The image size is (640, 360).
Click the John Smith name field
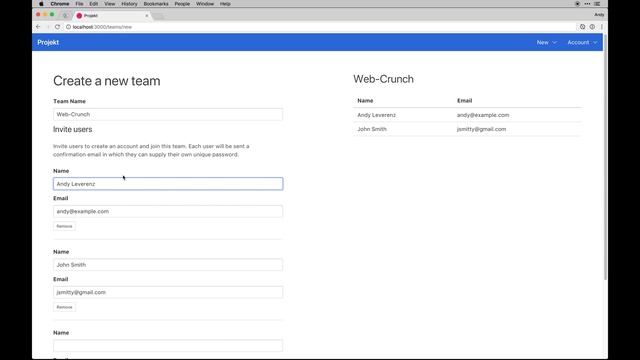168,265
